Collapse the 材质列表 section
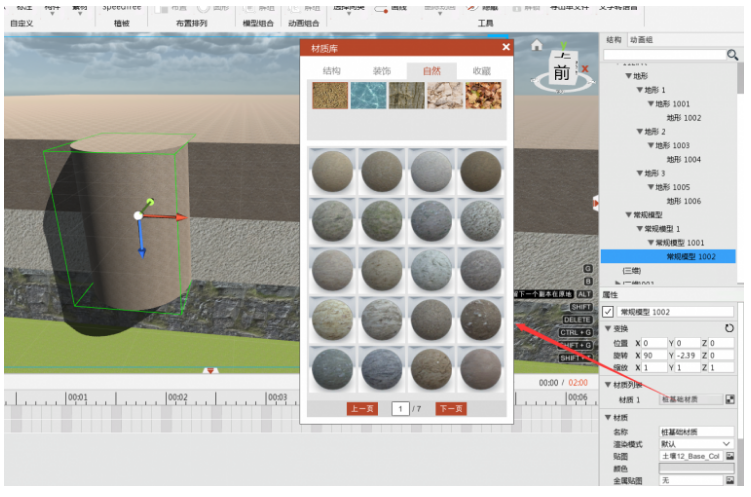Viewport: 751px width, 497px height. pyautogui.click(x=607, y=384)
